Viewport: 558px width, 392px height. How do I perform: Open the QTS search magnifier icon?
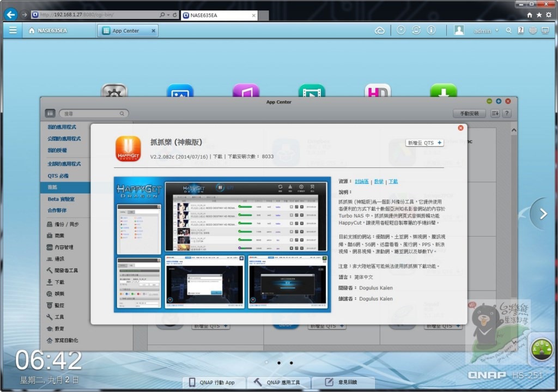[508, 31]
